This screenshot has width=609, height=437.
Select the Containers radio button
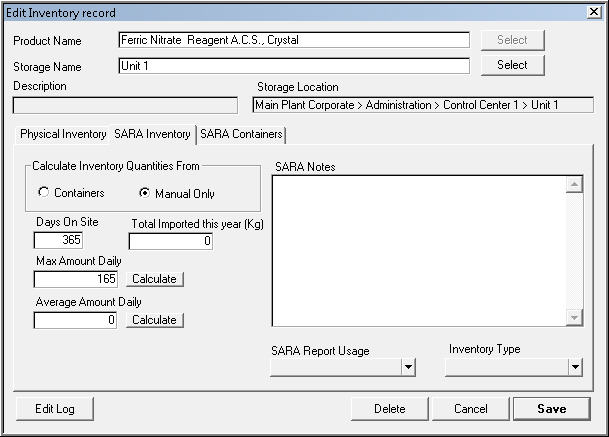[45, 193]
